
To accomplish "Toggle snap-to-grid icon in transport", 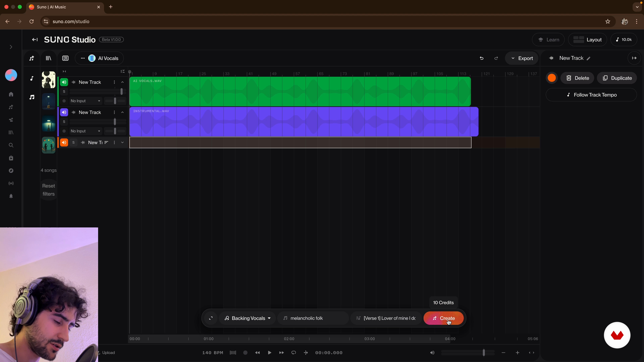I will [x=306, y=353].
